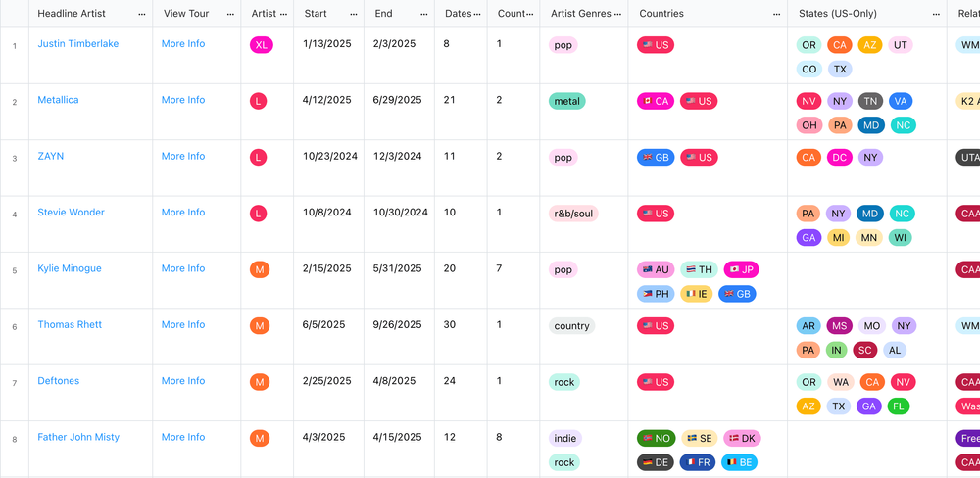Click US flag tag in Thomas Rhett row

(x=656, y=326)
